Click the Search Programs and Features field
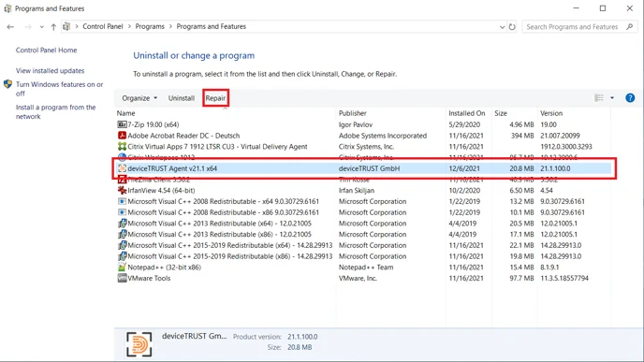 [578, 27]
